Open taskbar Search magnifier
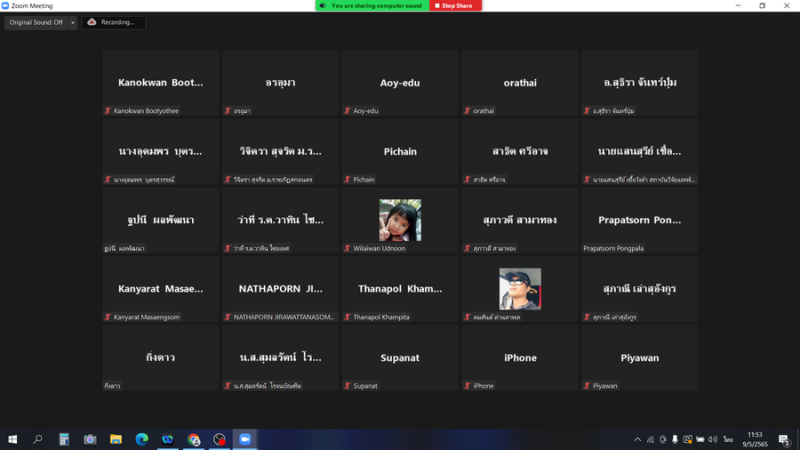The image size is (800, 450). (38, 439)
